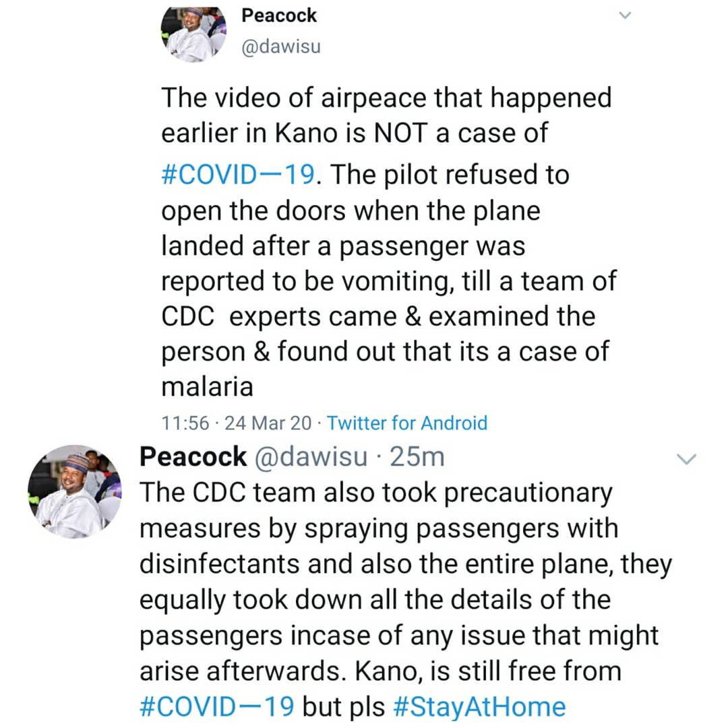The width and height of the screenshot is (728, 728).
Task: Click the word malaria in first tweet
Action: [x=207, y=387]
